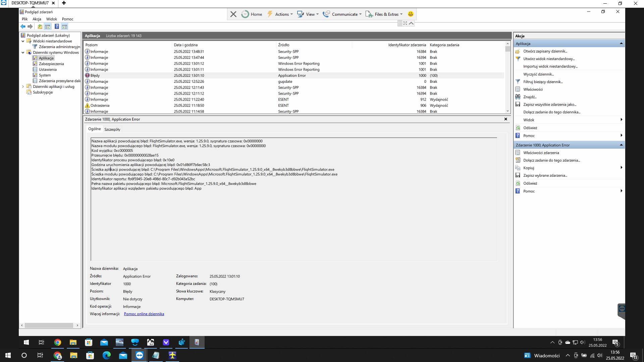The width and height of the screenshot is (644, 362).
Task: Switch to the Szczegóły tab
Action: point(113,129)
